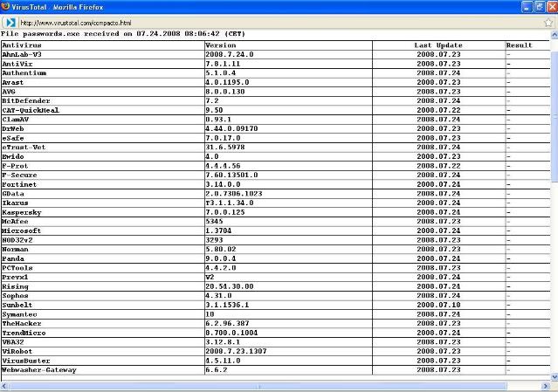The height and width of the screenshot is (392, 558).
Task: Select 'TheHacker' antivirus cell
Action: [x=103, y=323]
